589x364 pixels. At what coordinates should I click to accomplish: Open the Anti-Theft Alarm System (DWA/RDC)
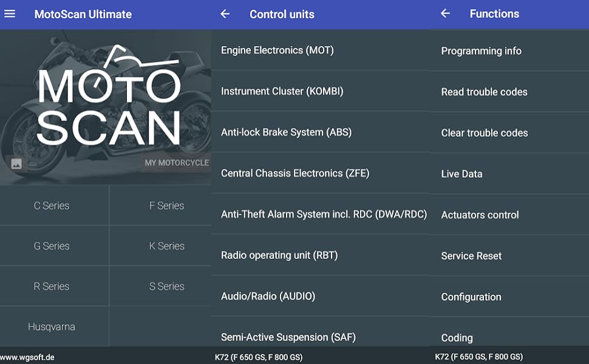(x=324, y=214)
